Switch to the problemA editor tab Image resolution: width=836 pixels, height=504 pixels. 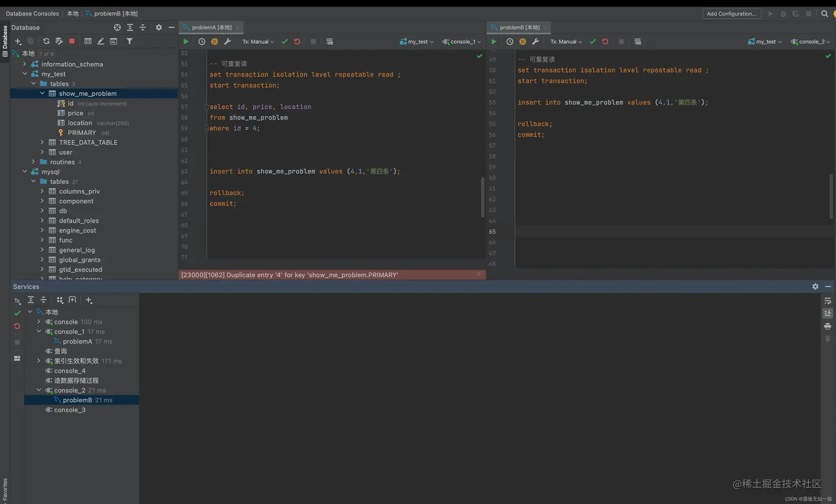pos(211,27)
